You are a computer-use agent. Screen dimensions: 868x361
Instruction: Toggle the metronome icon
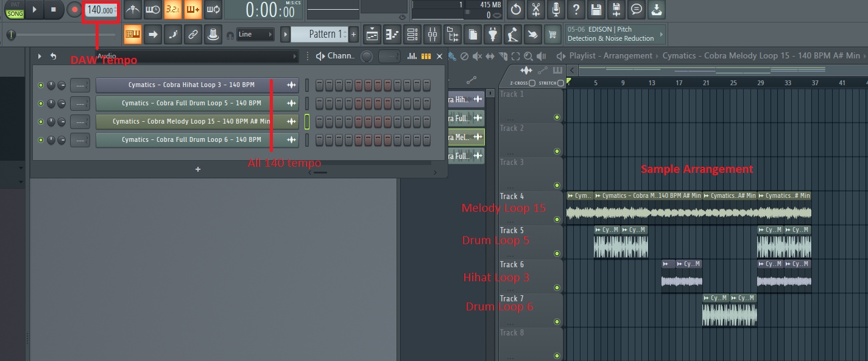click(132, 10)
